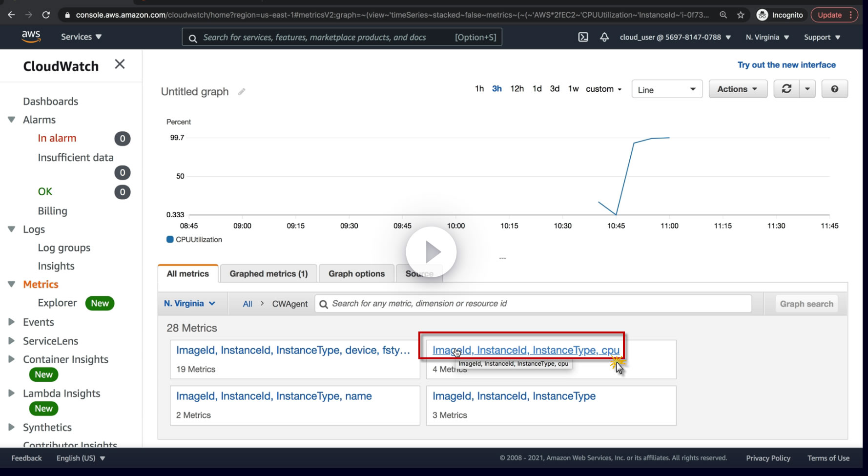View alarms In alarm state
Image resolution: width=868 pixels, height=476 pixels.
[57, 138]
